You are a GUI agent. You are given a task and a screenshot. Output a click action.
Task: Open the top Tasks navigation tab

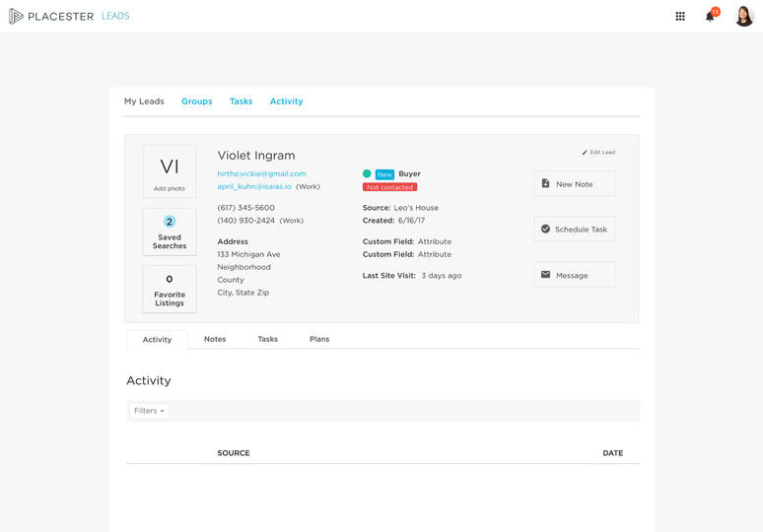[x=241, y=101]
